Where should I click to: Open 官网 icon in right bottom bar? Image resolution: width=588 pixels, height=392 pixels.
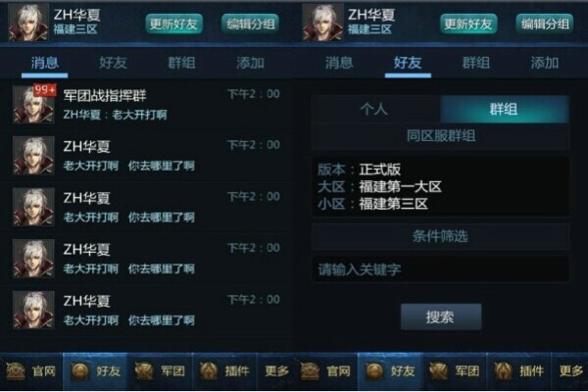[310, 371]
